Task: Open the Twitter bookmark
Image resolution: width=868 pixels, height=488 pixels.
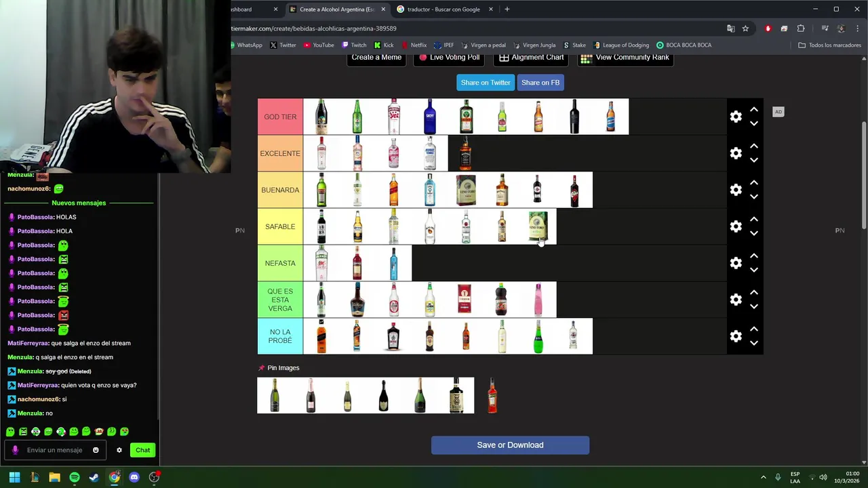Action: point(283,45)
